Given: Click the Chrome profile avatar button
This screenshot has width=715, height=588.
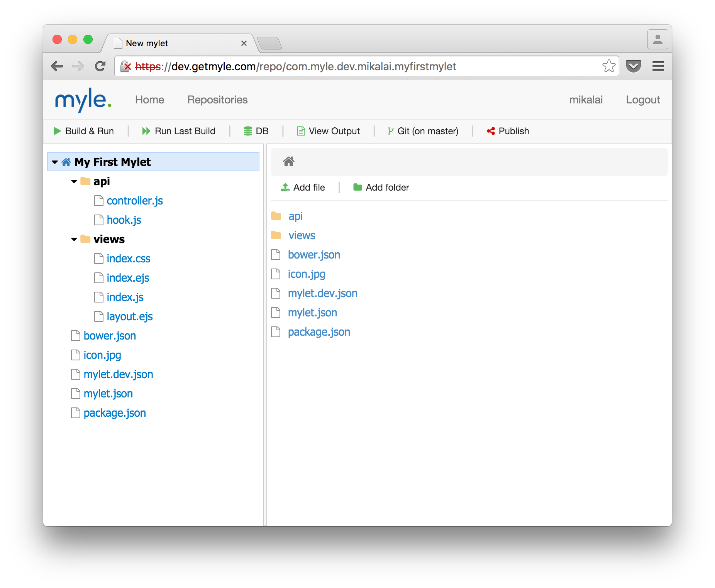Looking at the screenshot, I should pos(658,39).
